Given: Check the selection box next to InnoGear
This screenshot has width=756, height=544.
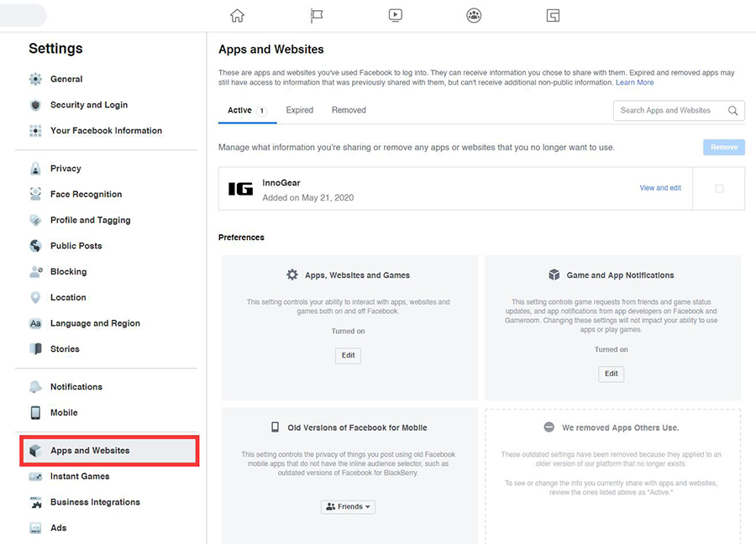Looking at the screenshot, I should (x=720, y=188).
